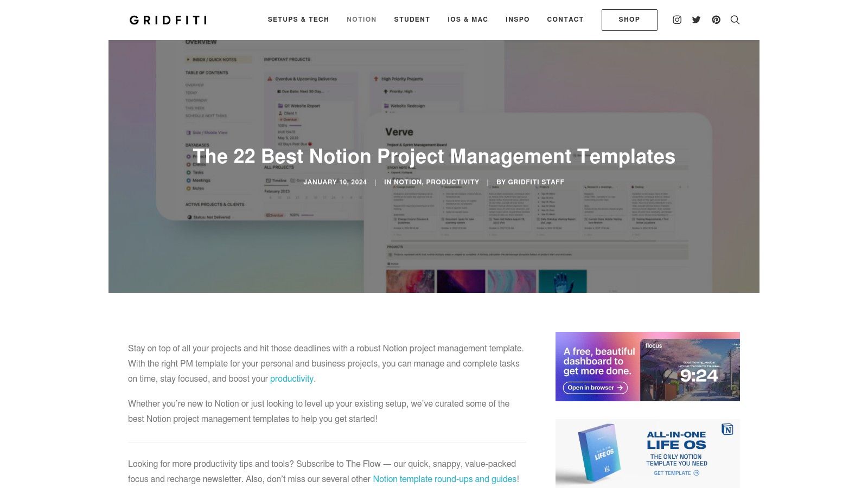This screenshot has height=488, width=868.
Task: Navigate to the Inspo page
Action: pos(518,20)
